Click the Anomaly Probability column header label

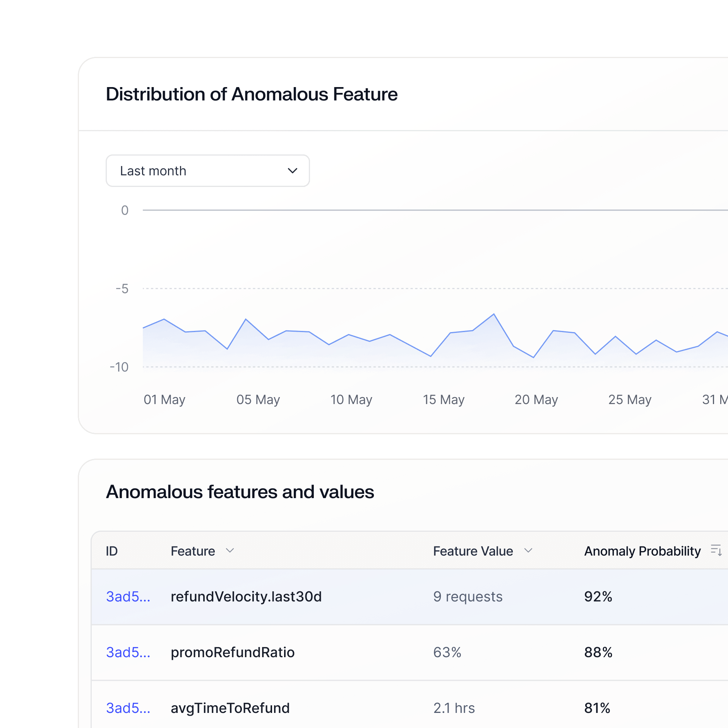coord(642,551)
